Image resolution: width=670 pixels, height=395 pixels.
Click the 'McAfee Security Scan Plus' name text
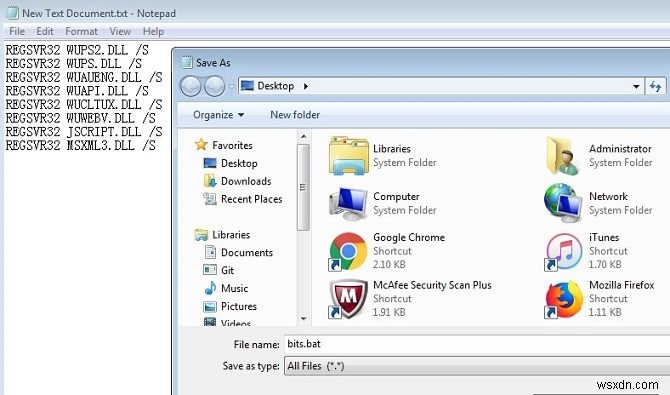pyautogui.click(x=432, y=285)
